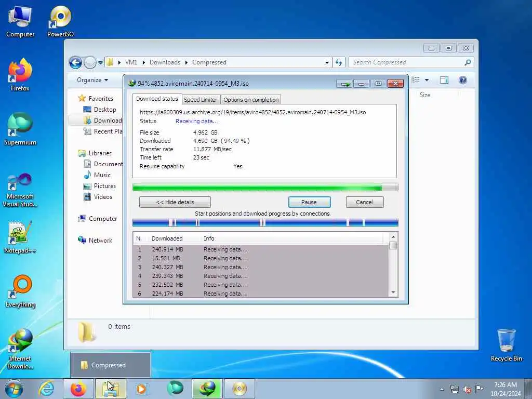Select the Recycle Bin desktop icon
Viewport: 532px width, 399px height.
point(506,345)
